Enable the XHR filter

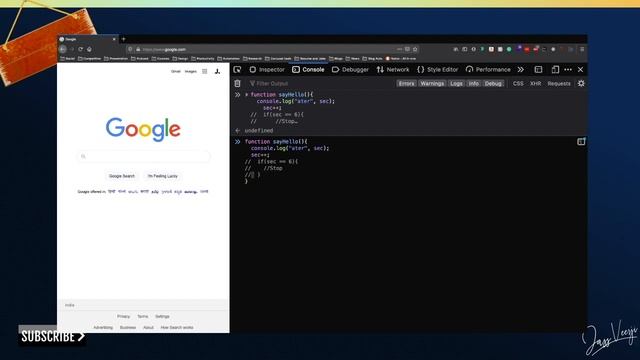[x=535, y=83]
